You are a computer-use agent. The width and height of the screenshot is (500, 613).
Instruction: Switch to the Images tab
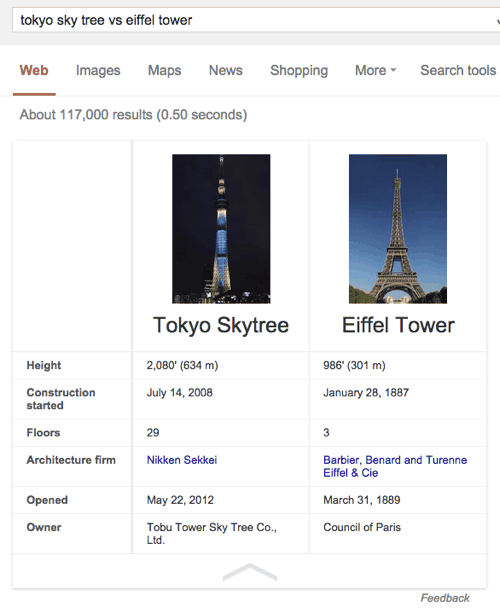98,71
